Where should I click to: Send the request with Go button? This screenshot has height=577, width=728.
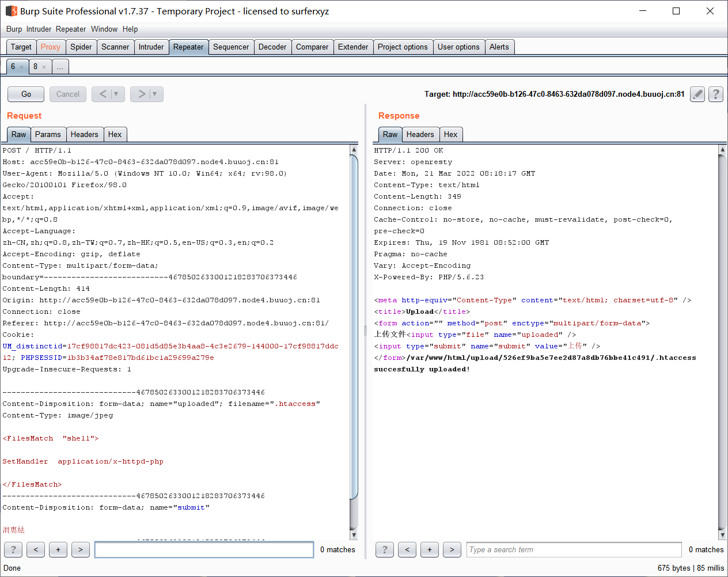point(26,94)
